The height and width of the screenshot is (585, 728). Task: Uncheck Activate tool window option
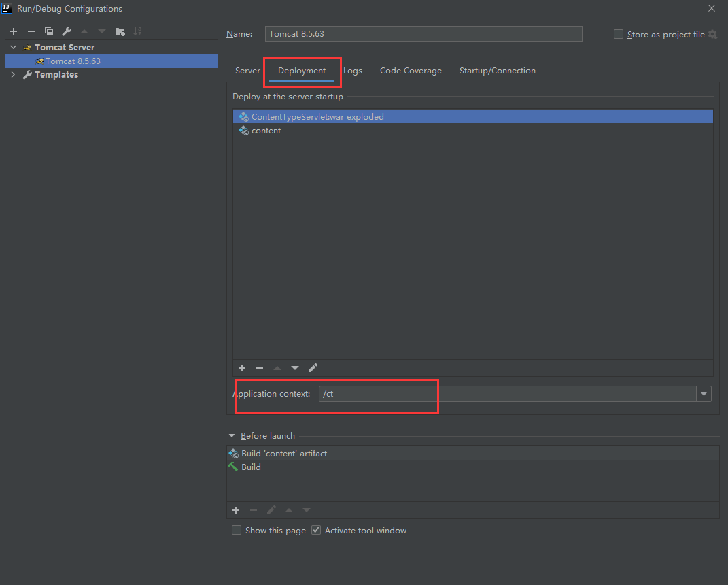click(x=316, y=530)
